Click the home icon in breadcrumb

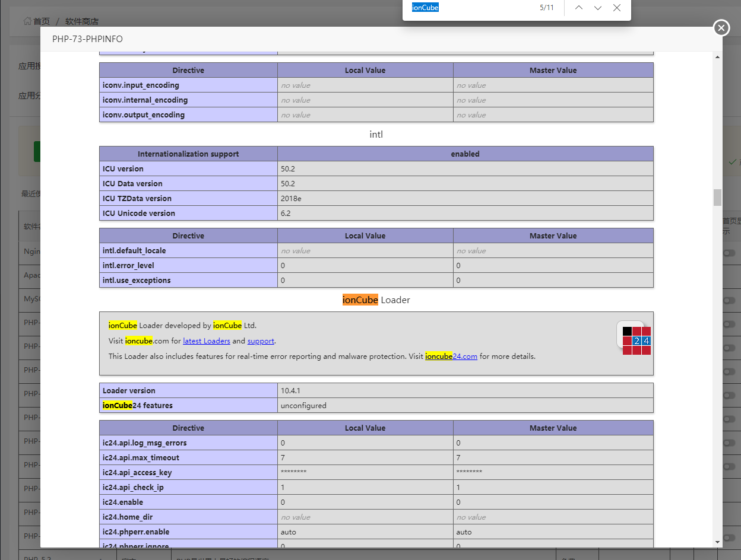pyautogui.click(x=27, y=21)
